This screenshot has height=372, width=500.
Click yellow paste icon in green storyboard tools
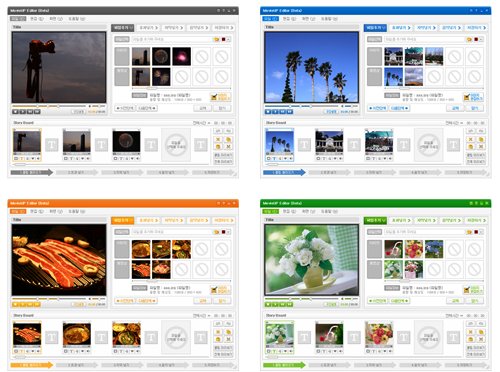(471, 339)
